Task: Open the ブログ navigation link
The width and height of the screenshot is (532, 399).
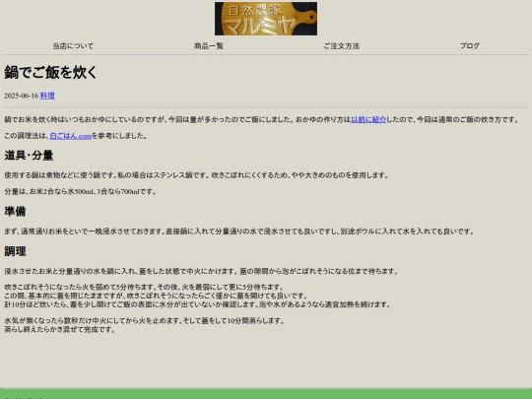Action: point(470,45)
